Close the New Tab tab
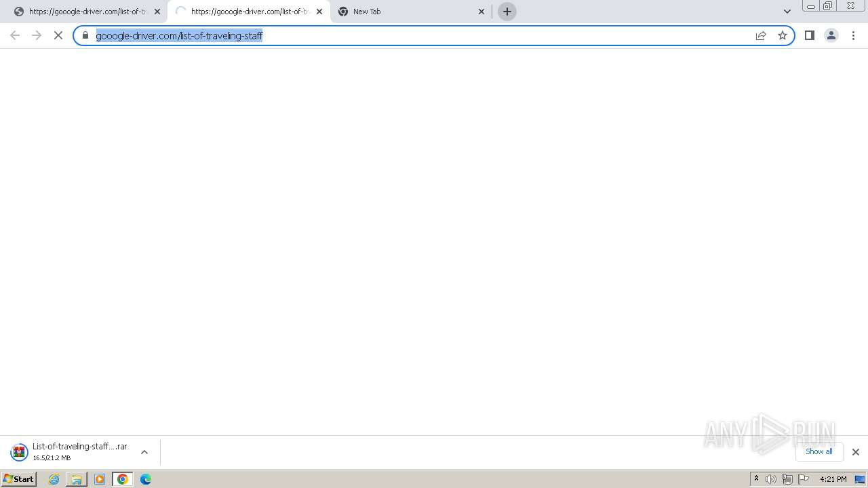This screenshot has height=488, width=868. [x=481, y=12]
